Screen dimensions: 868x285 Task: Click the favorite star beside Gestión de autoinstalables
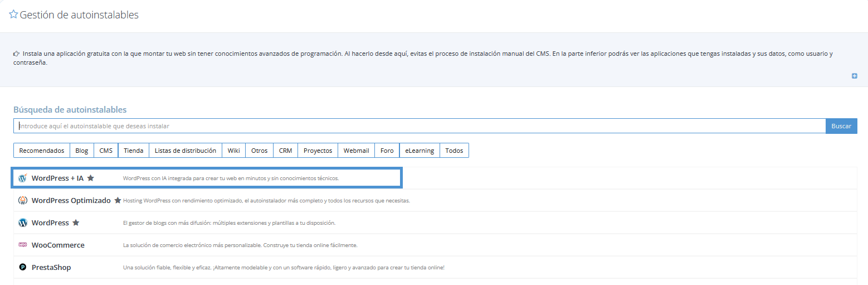coord(13,15)
